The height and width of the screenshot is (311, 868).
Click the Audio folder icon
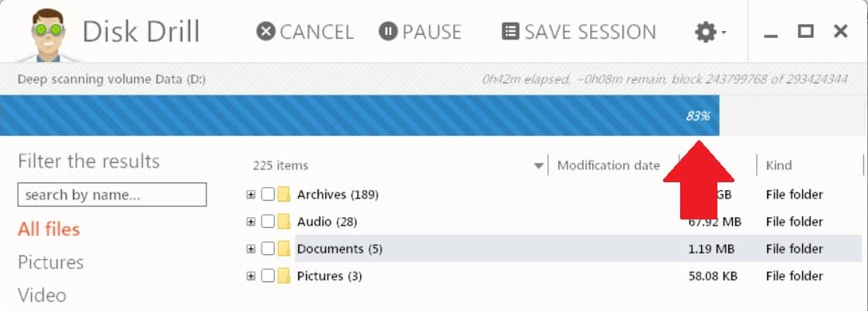(x=284, y=222)
